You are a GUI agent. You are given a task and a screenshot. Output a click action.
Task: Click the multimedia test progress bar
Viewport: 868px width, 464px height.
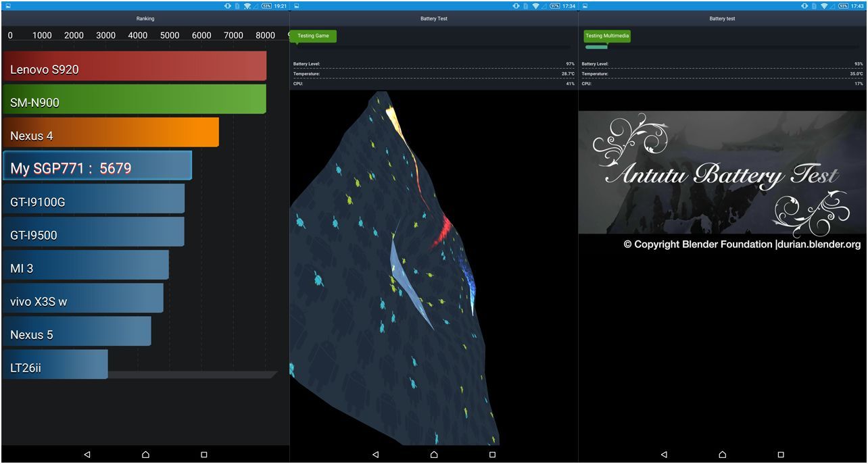point(722,47)
